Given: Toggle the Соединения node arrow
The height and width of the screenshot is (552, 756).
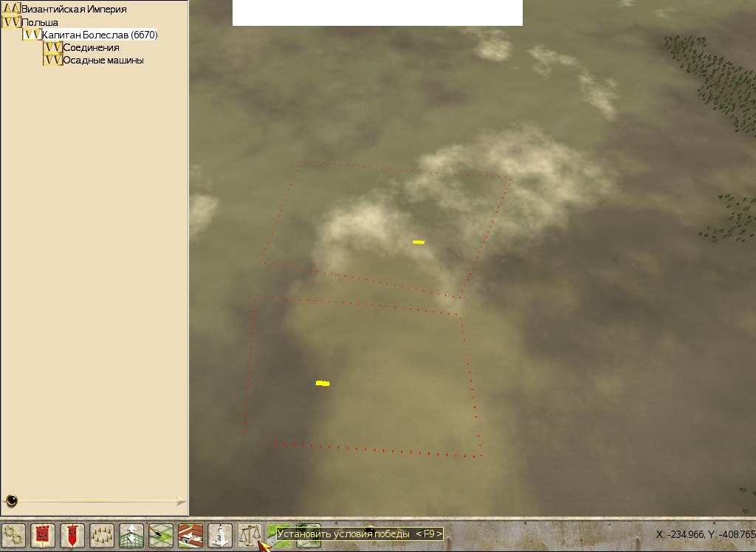Looking at the screenshot, I should click(52, 47).
